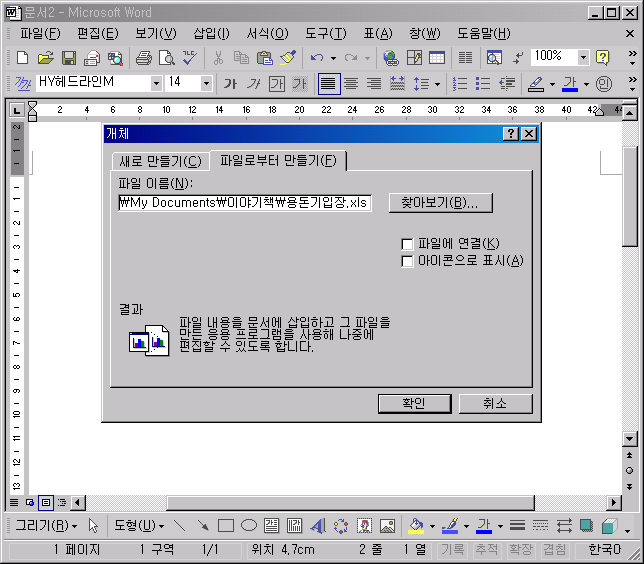Toggle justify alignment button

pos(329,84)
